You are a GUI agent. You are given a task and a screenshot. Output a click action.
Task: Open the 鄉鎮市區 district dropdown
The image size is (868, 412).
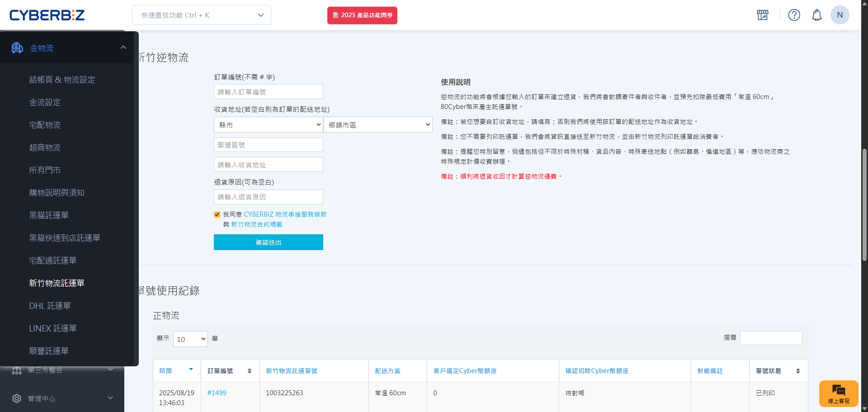(x=378, y=125)
